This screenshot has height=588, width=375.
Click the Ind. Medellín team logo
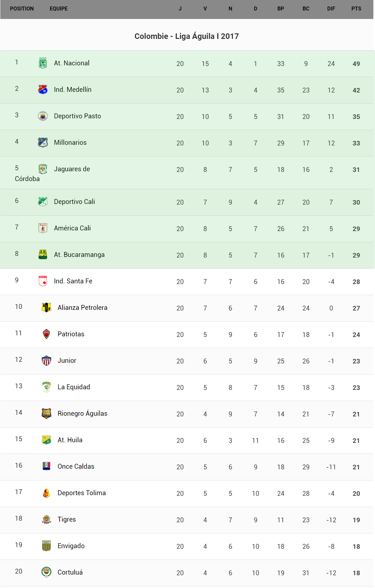[43, 89]
